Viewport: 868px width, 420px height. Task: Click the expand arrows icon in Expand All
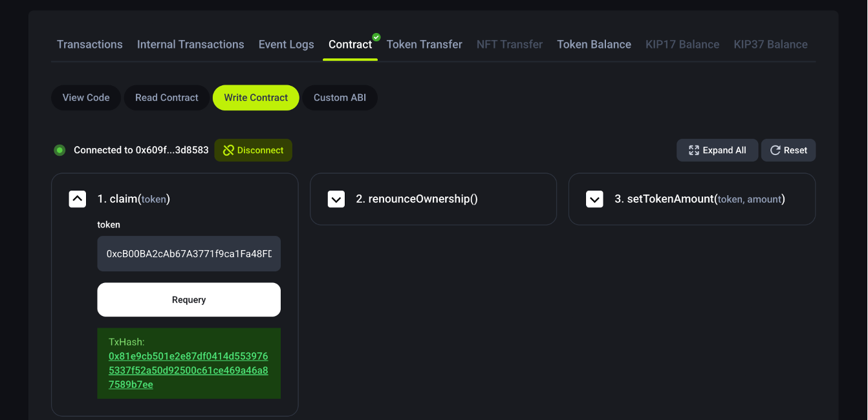(693, 151)
